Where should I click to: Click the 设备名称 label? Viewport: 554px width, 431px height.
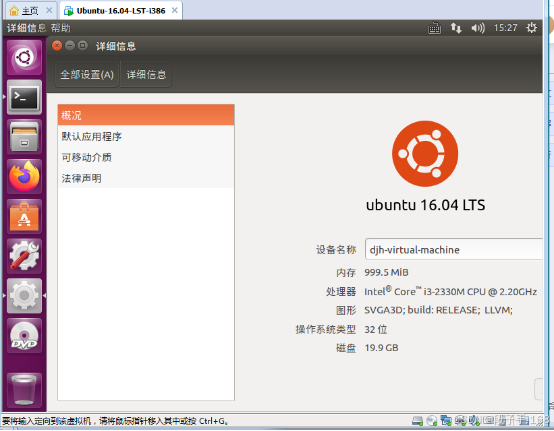[336, 249]
